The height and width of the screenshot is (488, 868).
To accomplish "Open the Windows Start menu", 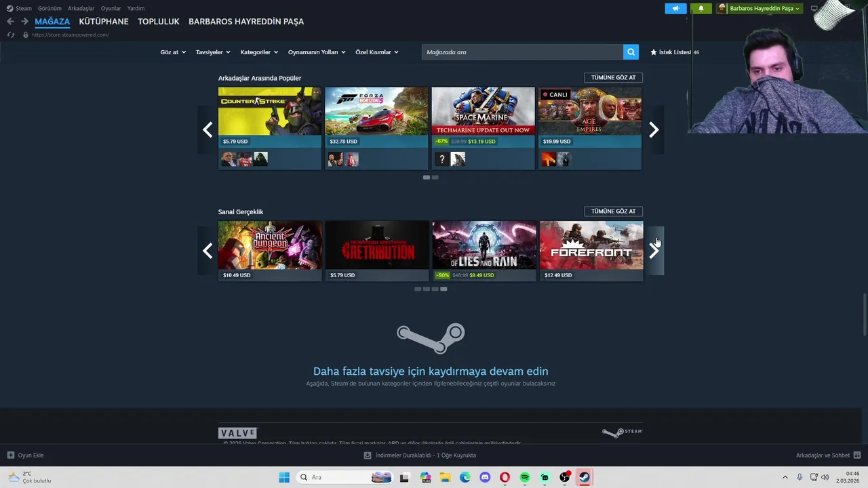I will point(284,477).
